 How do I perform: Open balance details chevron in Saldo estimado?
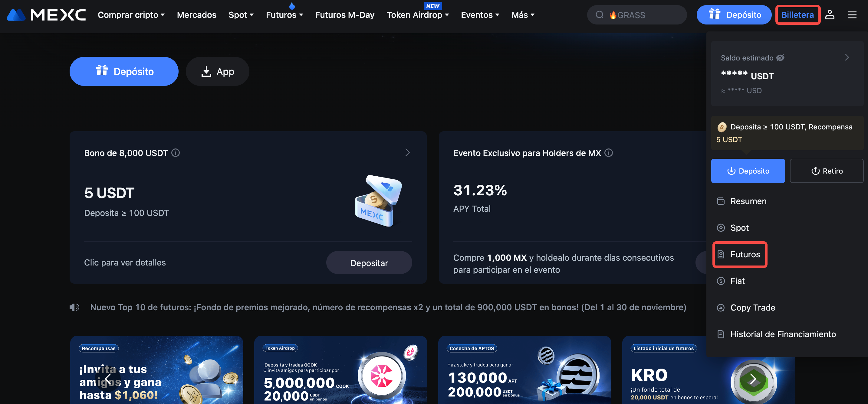[x=847, y=57]
